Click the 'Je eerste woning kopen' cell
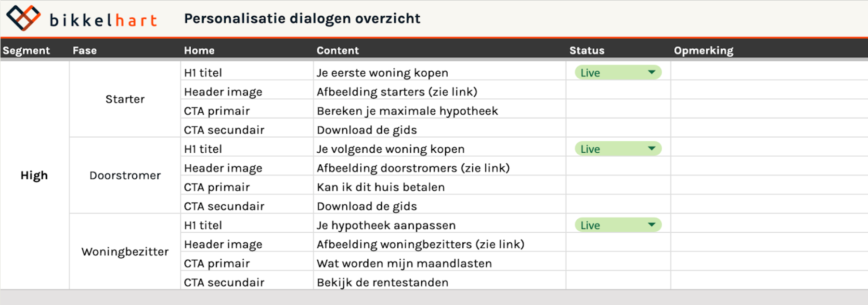868x305 pixels. point(440,72)
